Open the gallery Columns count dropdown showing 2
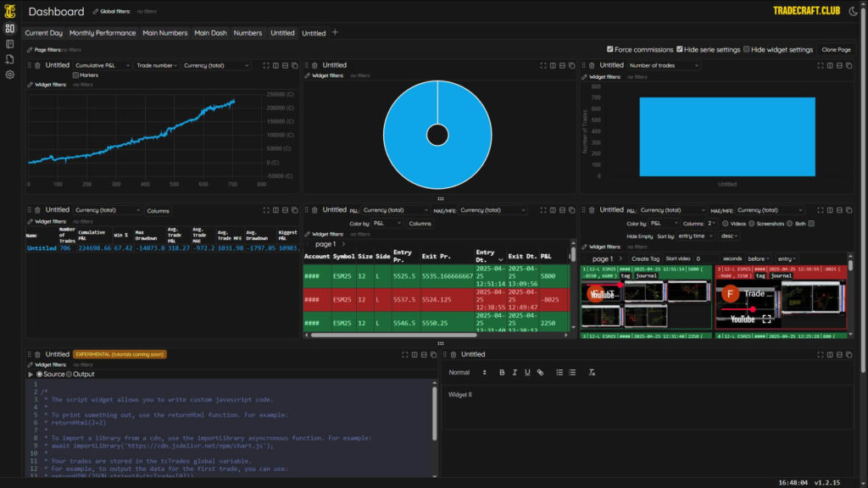868x488 pixels. point(711,224)
